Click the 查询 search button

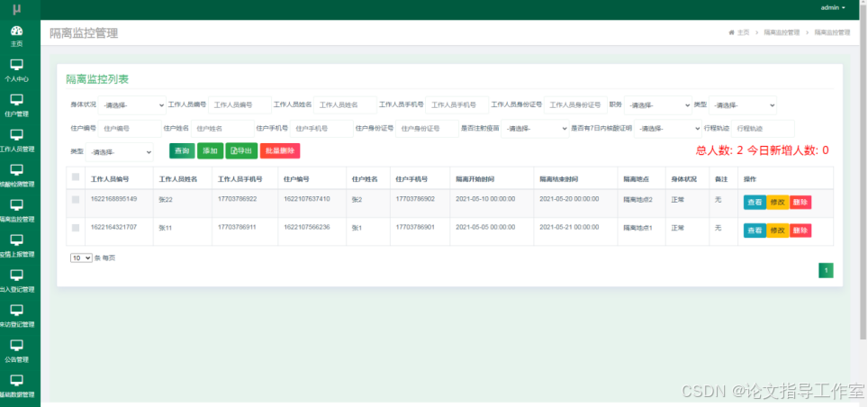182,151
